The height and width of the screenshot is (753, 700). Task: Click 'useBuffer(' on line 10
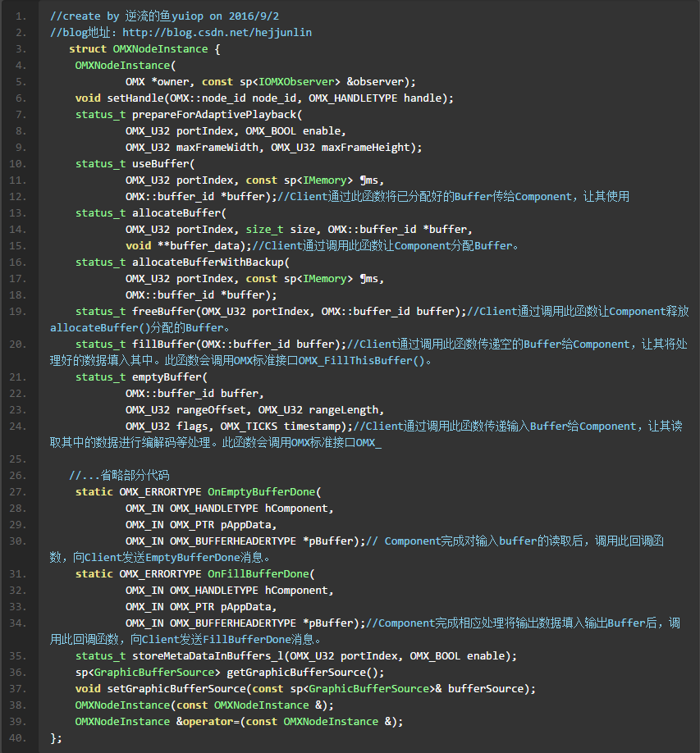coord(163,164)
